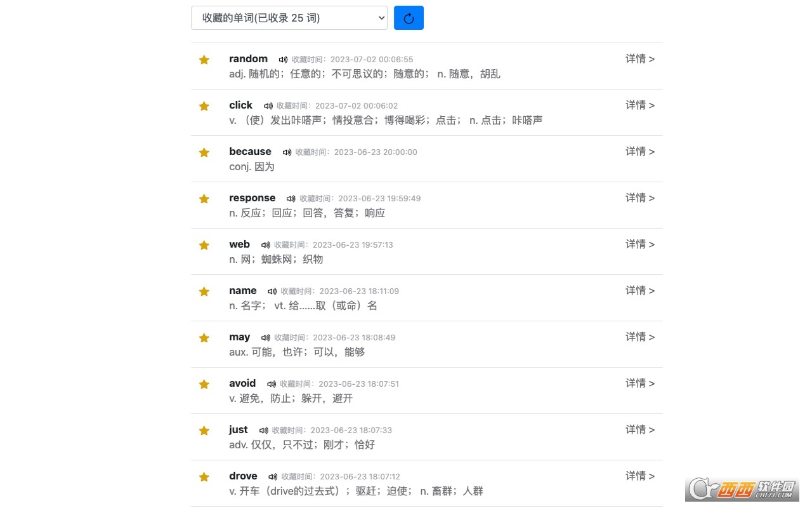The height and width of the screenshot is (508, 812).
Task: Toggle the star beside drove
Action: 204,477
